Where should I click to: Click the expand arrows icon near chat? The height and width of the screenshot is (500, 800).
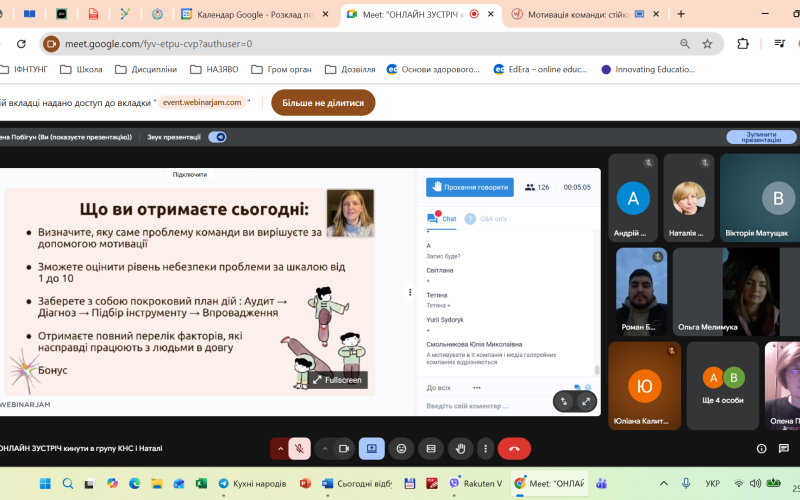pos(586,401)
